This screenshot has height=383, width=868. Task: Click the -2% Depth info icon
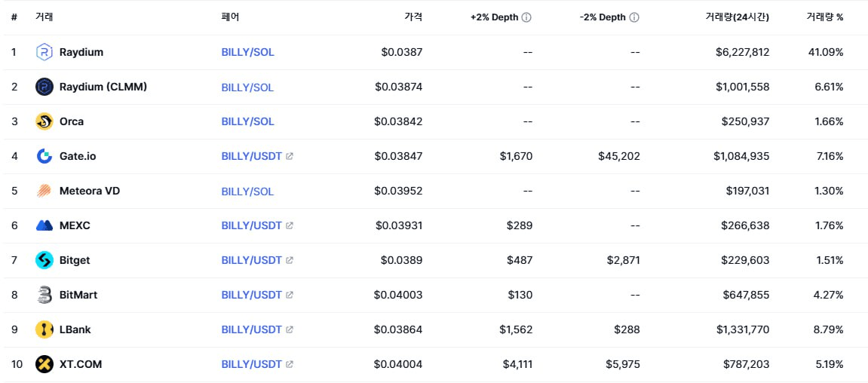tap(634, 17)
